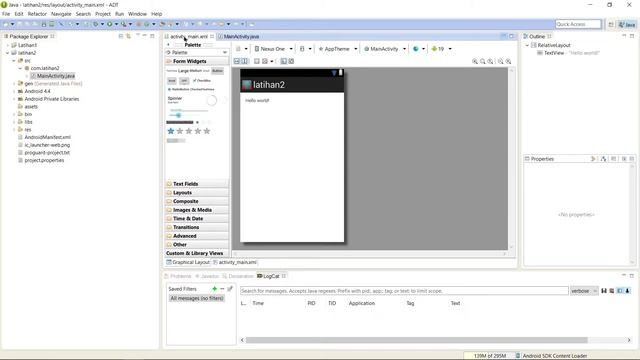This screenshot has width=640, height=360.
Task: Maximize the editor area
Action: coord(511,36)
